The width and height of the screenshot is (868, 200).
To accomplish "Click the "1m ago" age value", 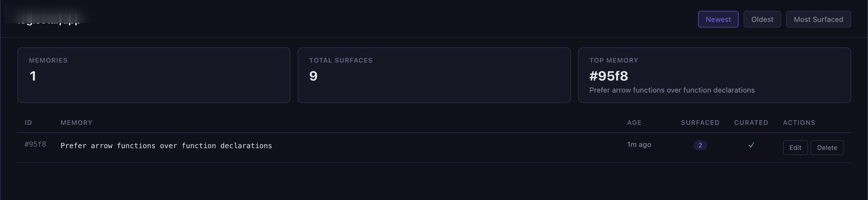I will pos(639,145).
